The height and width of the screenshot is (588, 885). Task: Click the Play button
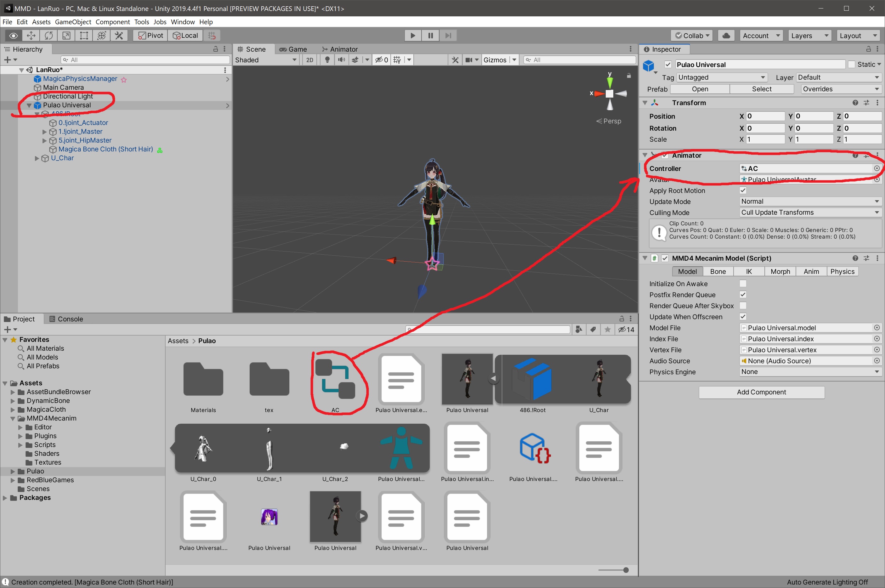click(412, 36)
